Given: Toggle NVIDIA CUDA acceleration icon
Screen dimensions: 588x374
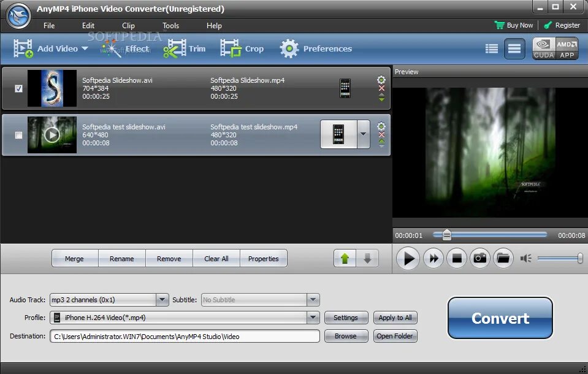Looking at the screenshot, I should (x=544, y=49).
